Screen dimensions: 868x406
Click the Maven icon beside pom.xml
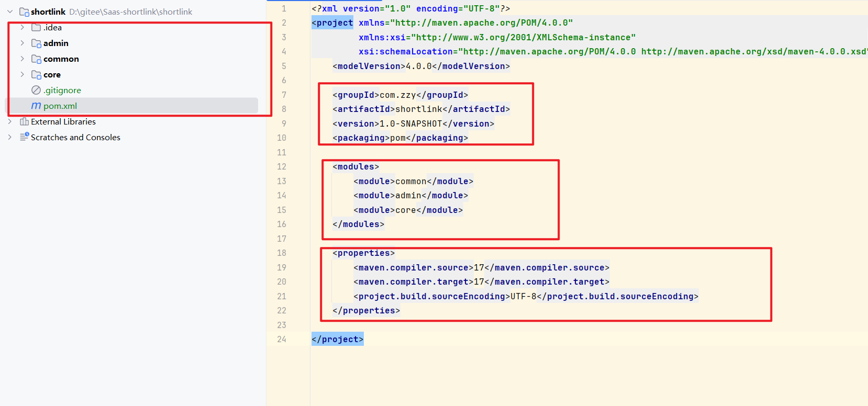[36, 106]
